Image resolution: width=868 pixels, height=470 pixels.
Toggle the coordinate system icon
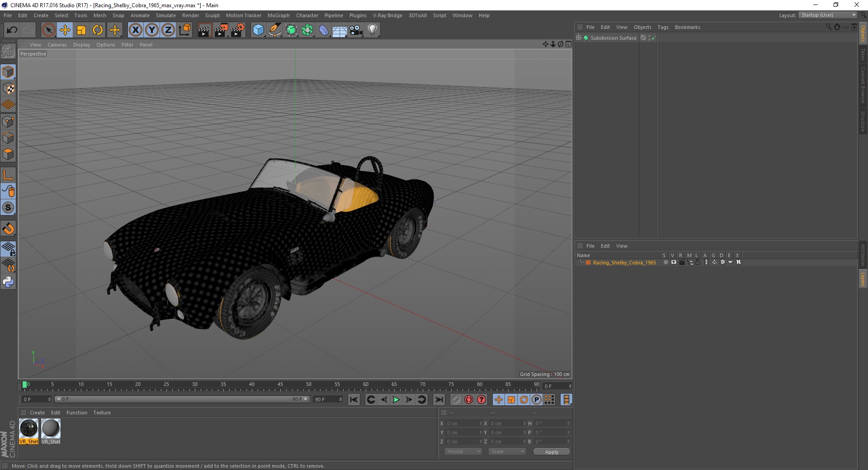184,30
